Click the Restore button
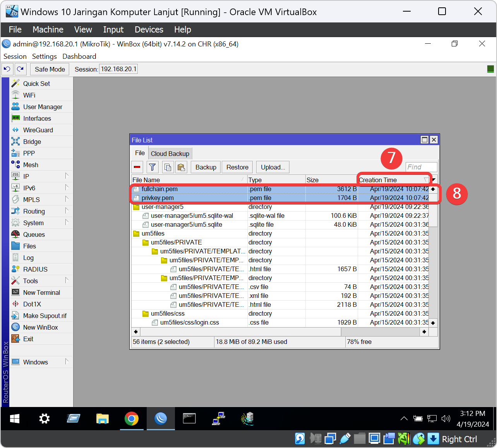 pos(237,167)
